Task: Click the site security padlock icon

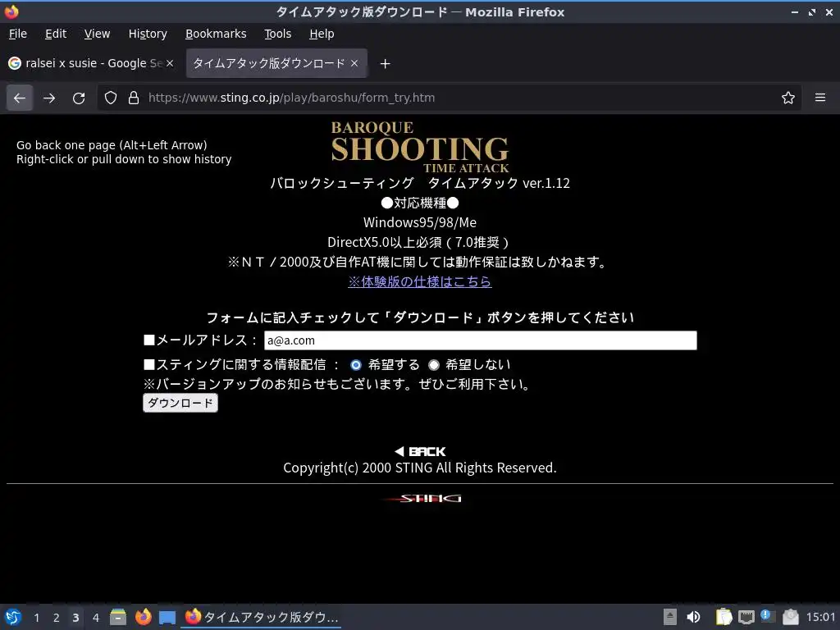Action: click(x=134, y=98)
